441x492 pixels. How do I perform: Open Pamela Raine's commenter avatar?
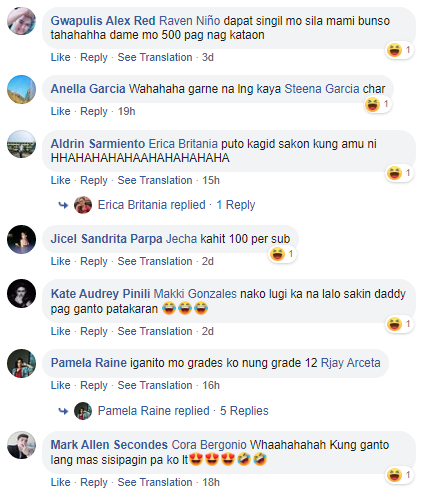point(22,363)
